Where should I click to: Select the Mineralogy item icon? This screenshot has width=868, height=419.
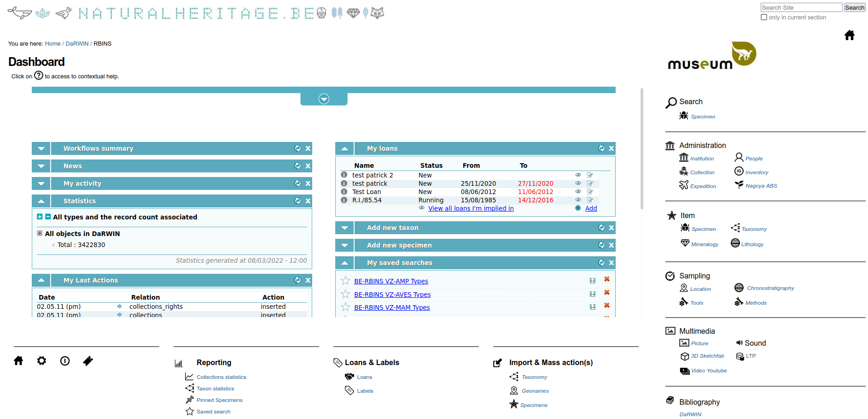[685, 243]
